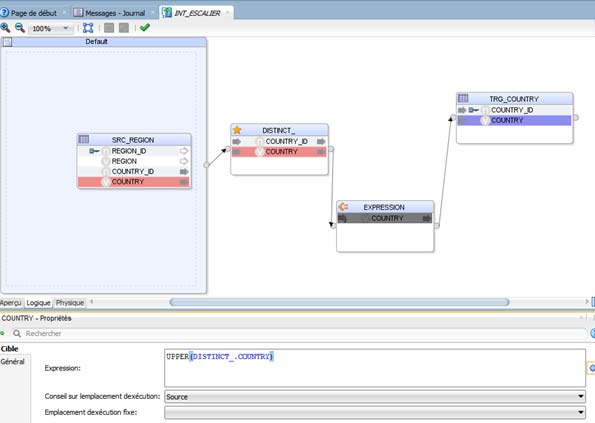Click the SRC_REGION output connector port
The height and width of the screenshot is (423, 595).
[206, 165]
